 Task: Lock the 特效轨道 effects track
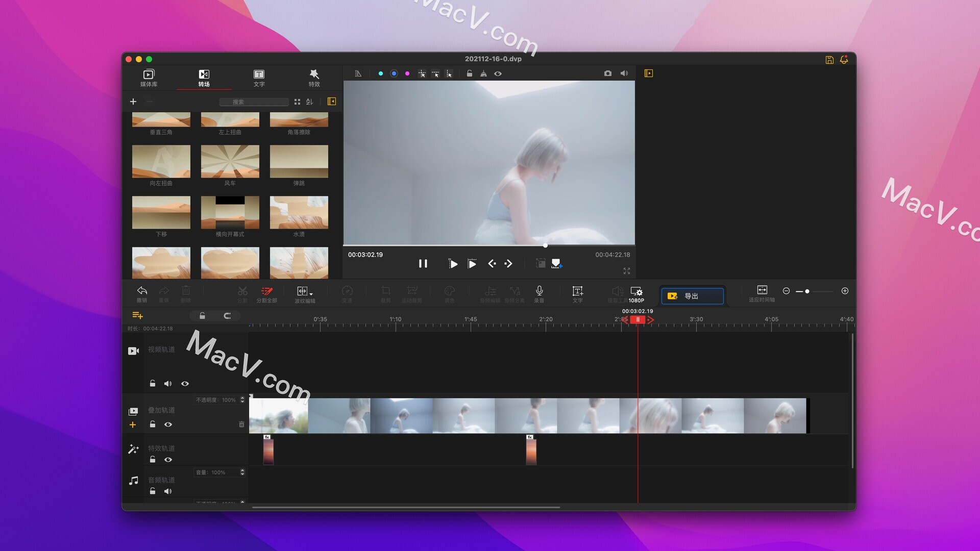pos(153,460)
